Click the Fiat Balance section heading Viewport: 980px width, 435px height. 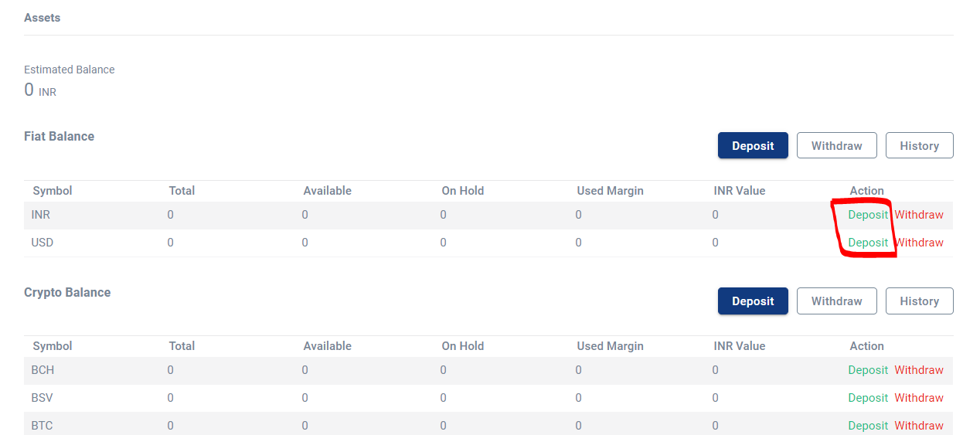[x=60, y=136]
